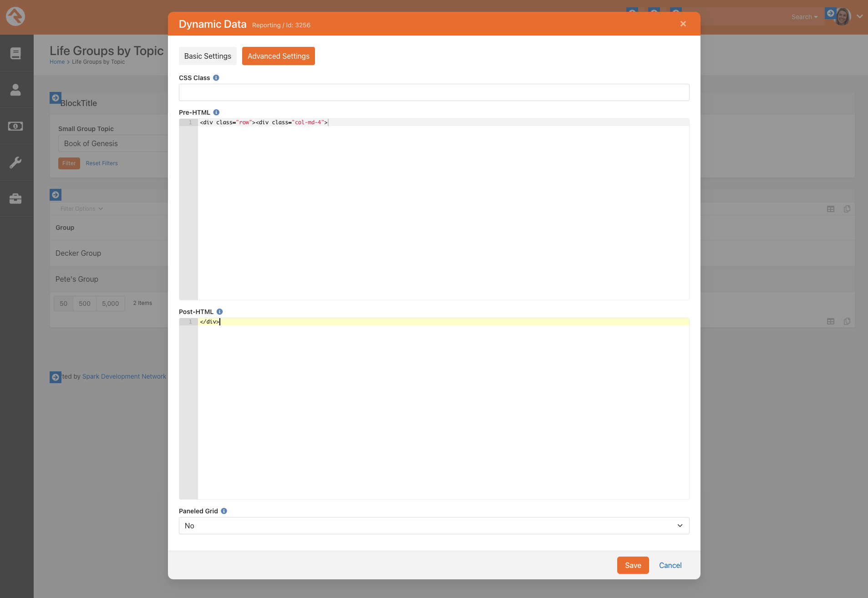
Task: Click the Cancel link
Action: click(670, 565)
